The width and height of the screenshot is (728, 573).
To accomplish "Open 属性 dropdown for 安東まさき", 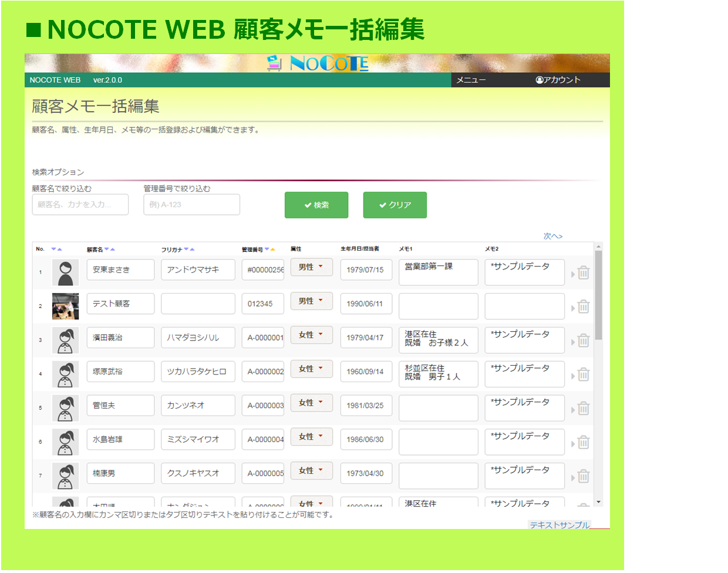I will [311, 267].
